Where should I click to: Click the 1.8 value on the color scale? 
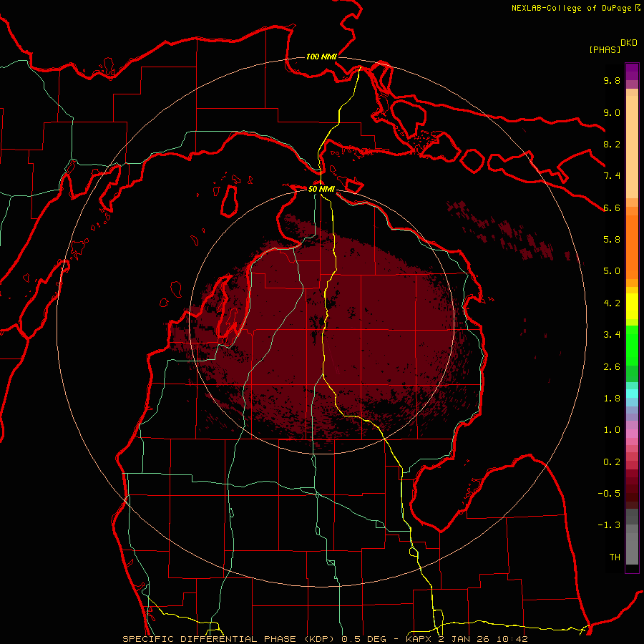[x=612, y=398]
